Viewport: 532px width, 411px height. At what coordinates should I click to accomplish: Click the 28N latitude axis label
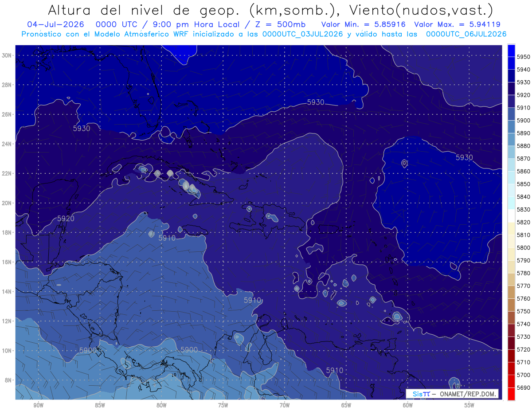[x=6, y=85]
